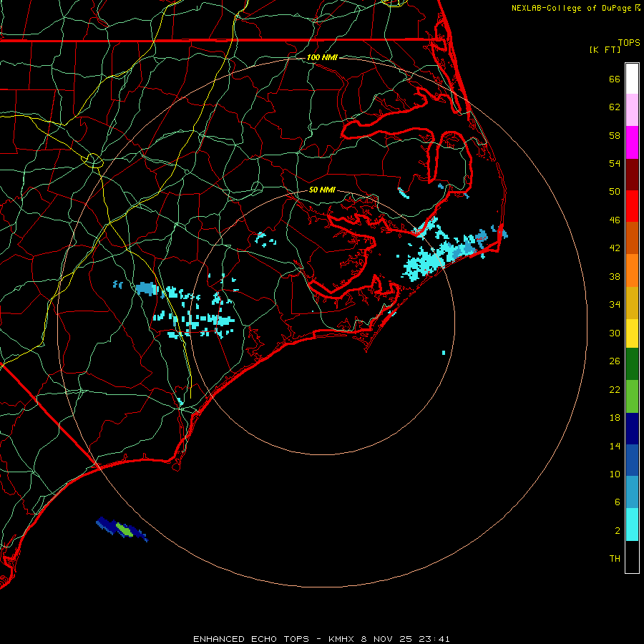Screen dimensions: 644x644
Task: Pick the bright red legend swatch
Action: pyautogui.click(x=632, y=206)
